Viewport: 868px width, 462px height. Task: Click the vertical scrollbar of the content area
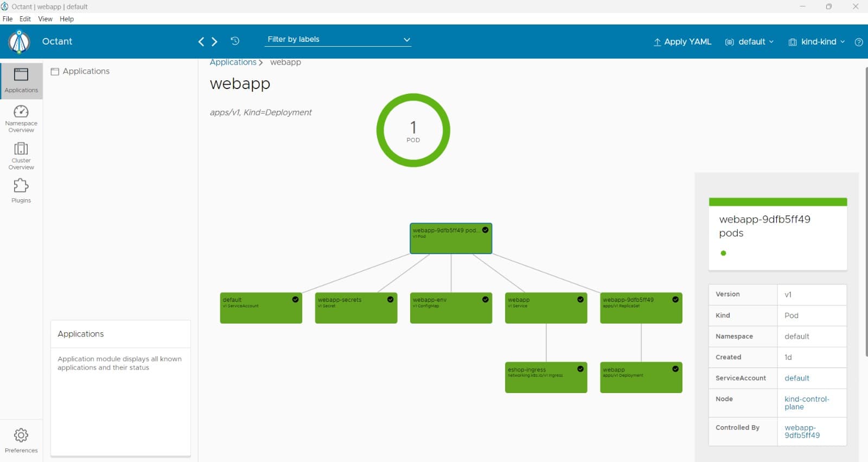coord(866,212)
